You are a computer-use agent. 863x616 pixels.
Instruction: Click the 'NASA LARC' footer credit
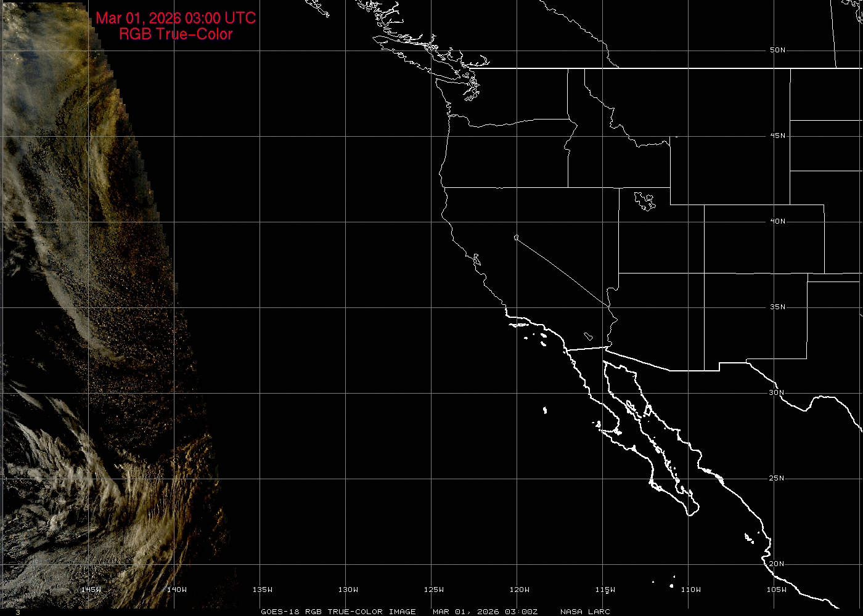pyautogui.click(x=585, y=612)
